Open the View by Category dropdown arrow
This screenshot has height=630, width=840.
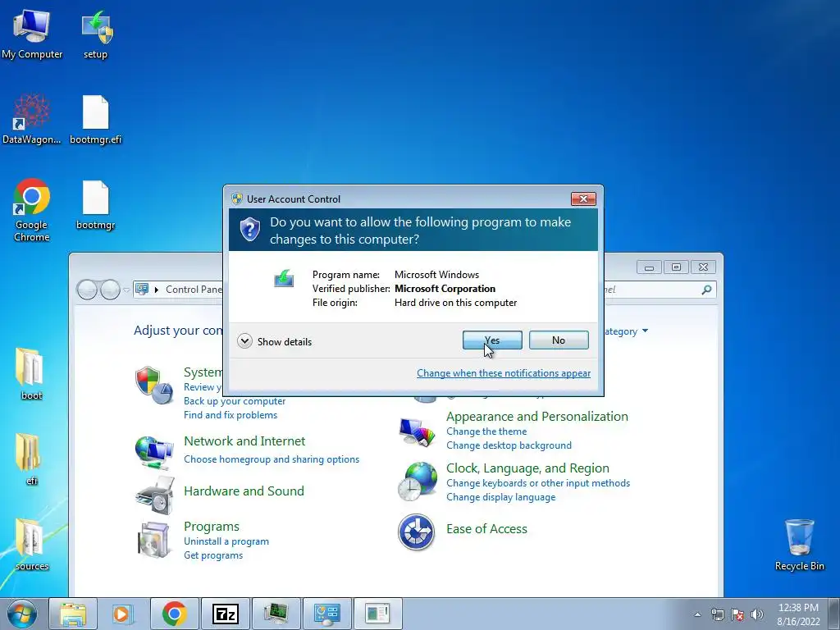tap(645, 331)
